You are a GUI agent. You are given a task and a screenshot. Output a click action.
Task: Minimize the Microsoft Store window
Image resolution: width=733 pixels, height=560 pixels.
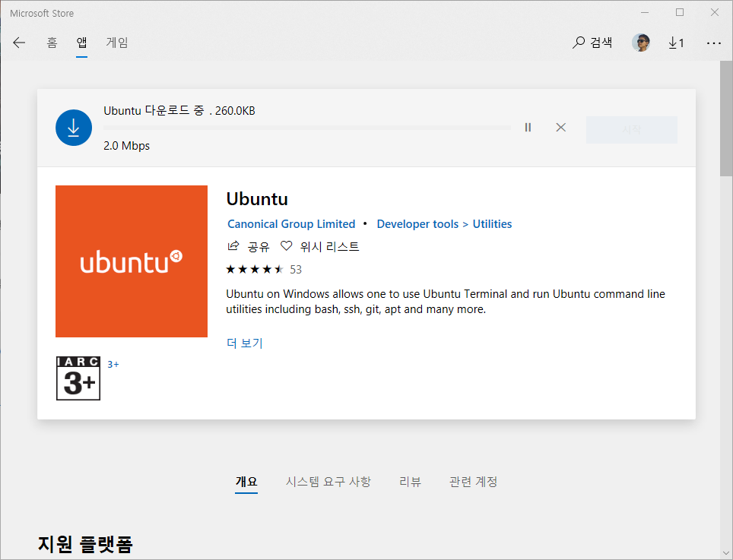tap(645, 13)
